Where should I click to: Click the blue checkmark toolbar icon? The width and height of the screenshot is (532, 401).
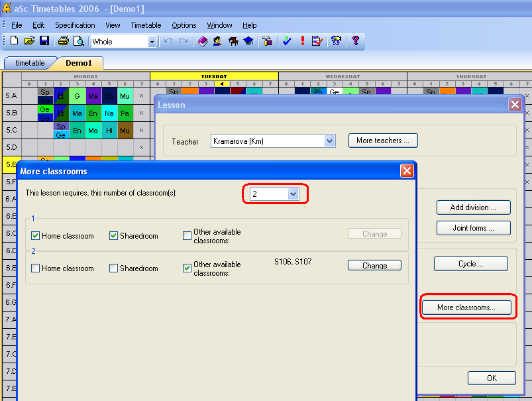pyautogui.click(x=287, y=41)
